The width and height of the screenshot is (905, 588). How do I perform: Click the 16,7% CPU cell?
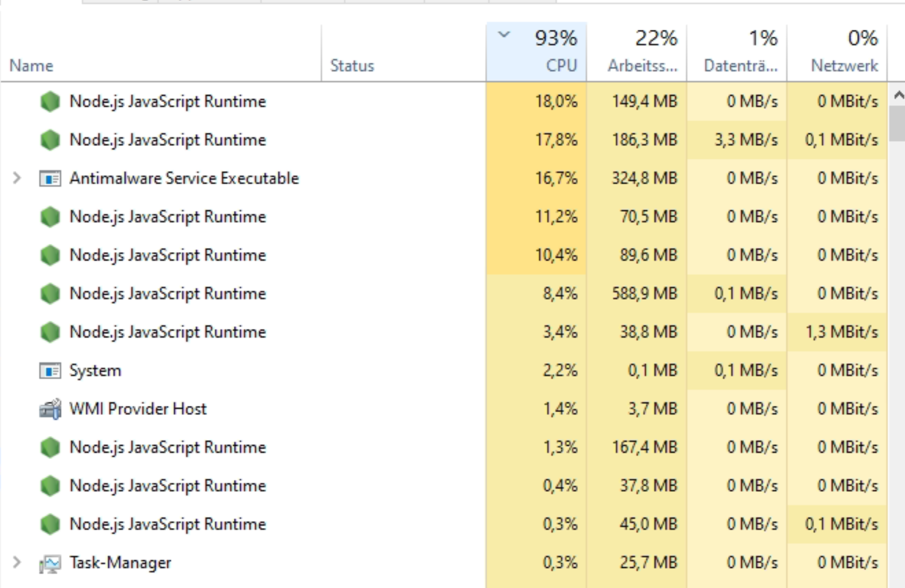click(x=536, y=178)
